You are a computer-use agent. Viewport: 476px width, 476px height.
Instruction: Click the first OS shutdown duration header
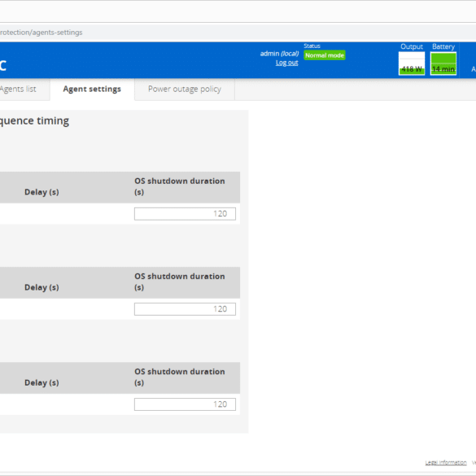[x=180, y=186]
